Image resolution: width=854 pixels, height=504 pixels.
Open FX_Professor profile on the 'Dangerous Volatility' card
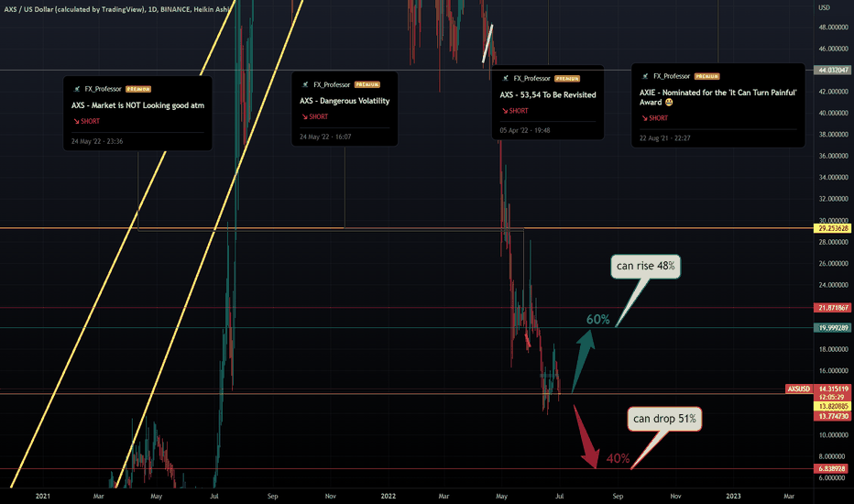click(x=332, y=84)
